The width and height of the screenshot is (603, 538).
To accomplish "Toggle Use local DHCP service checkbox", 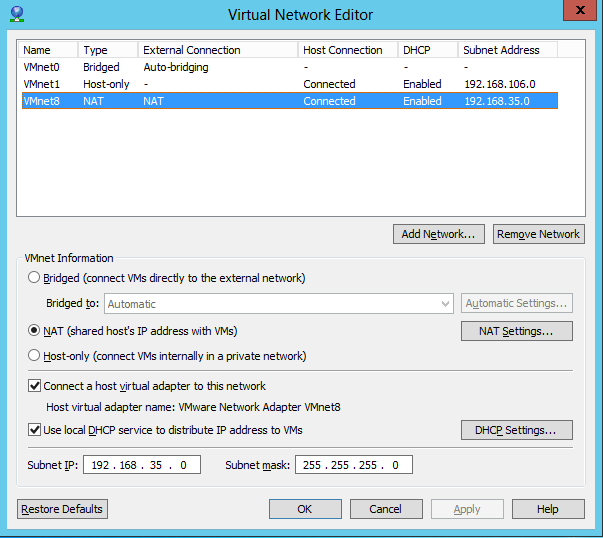I will (x=35, y=430).
